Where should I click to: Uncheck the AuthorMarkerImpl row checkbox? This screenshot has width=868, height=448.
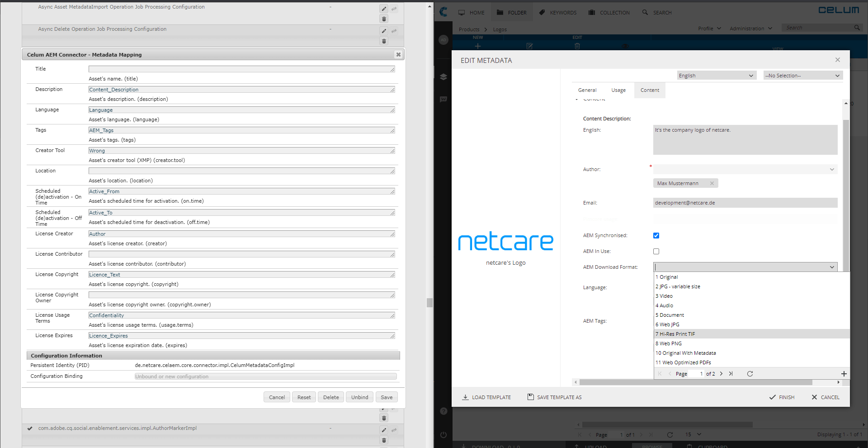pos(30,428)
